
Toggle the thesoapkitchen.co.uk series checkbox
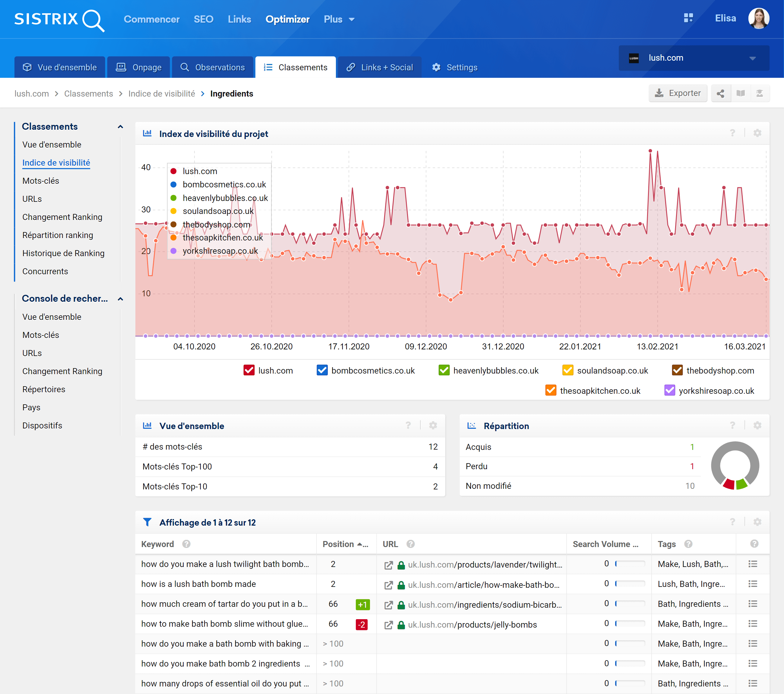pos(551,390)
